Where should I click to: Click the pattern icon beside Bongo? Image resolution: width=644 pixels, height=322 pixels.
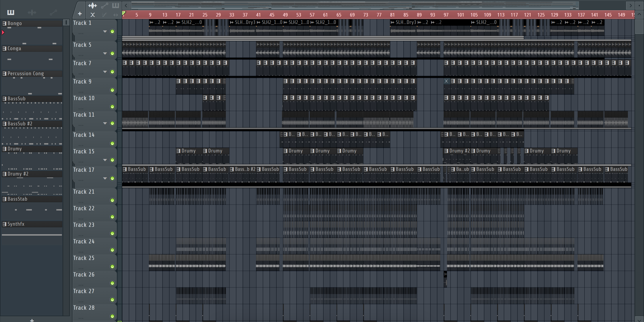pyautogui.click(x=4, y=23)
